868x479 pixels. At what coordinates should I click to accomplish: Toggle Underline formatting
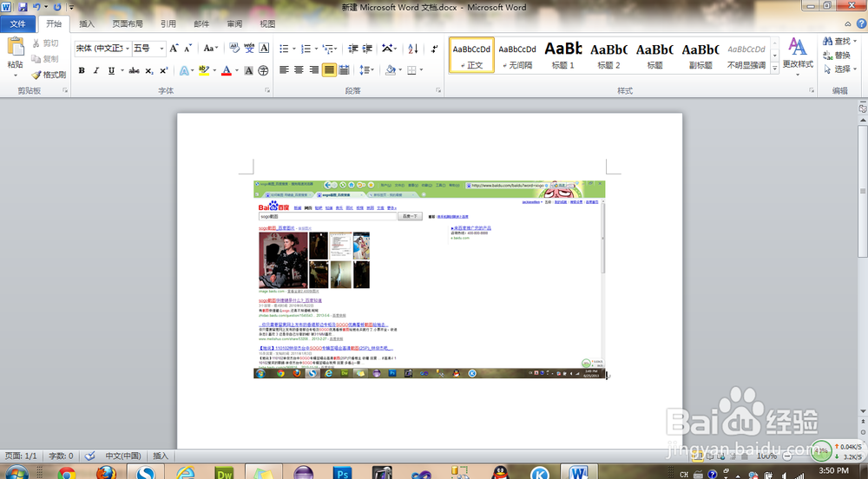[x=111, y=71]
